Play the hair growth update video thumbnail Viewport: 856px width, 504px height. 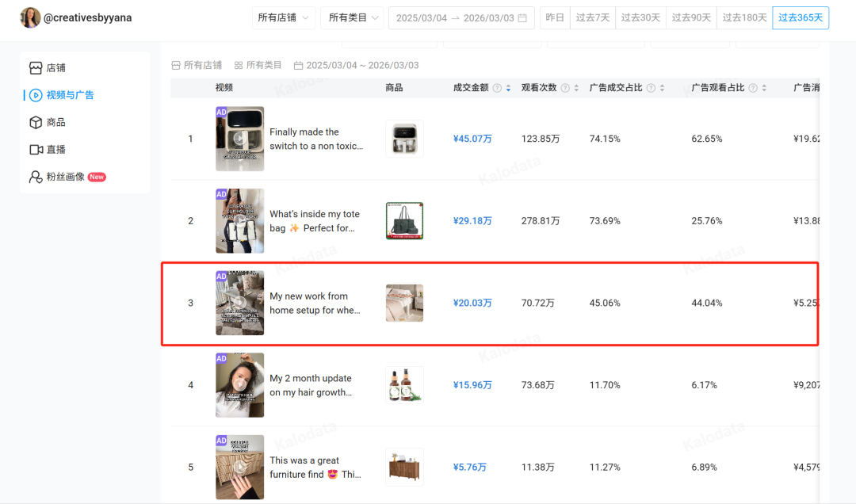pos(239,385)
